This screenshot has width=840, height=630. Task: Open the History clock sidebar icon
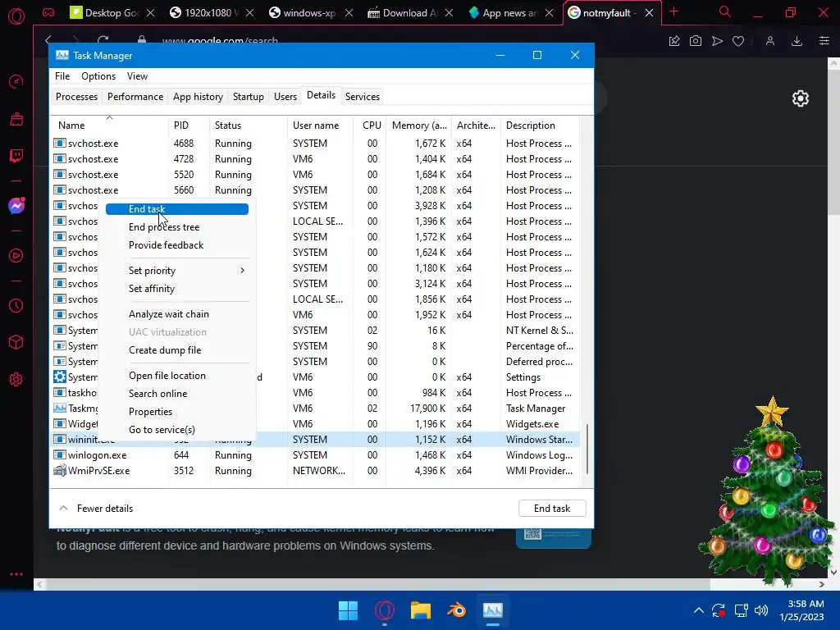click(16, 305)
